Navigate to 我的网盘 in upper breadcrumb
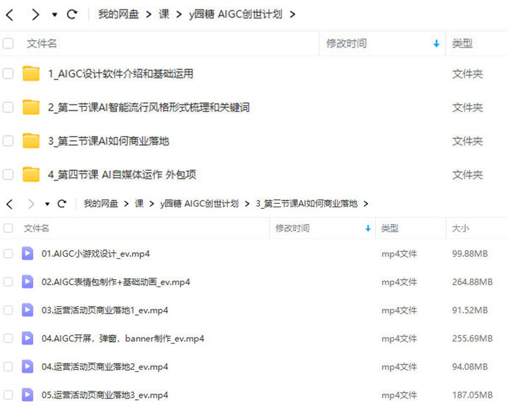The image size is (508, 420). click(119, 14)
